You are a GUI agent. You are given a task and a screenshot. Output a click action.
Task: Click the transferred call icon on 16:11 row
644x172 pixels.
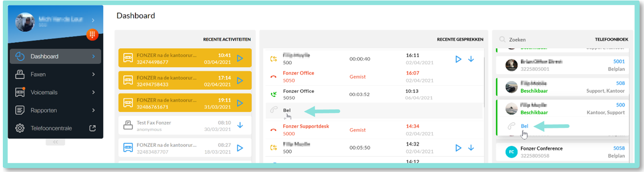tap(273, 59)
